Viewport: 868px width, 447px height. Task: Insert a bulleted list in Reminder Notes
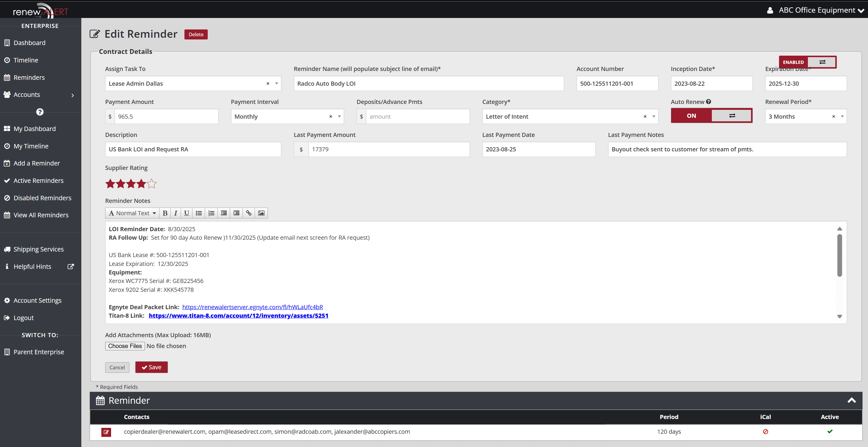pyautogui.click(x=199, y=213)
